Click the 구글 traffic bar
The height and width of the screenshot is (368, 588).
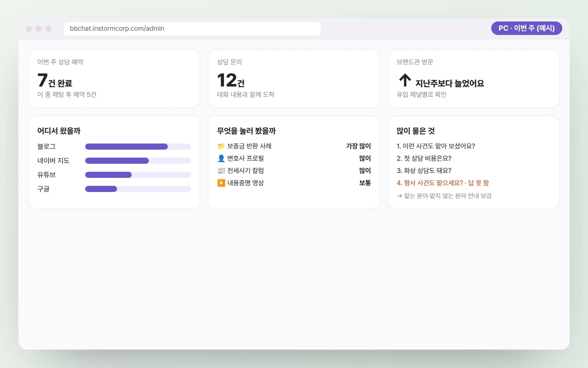[x=138, y=189]
